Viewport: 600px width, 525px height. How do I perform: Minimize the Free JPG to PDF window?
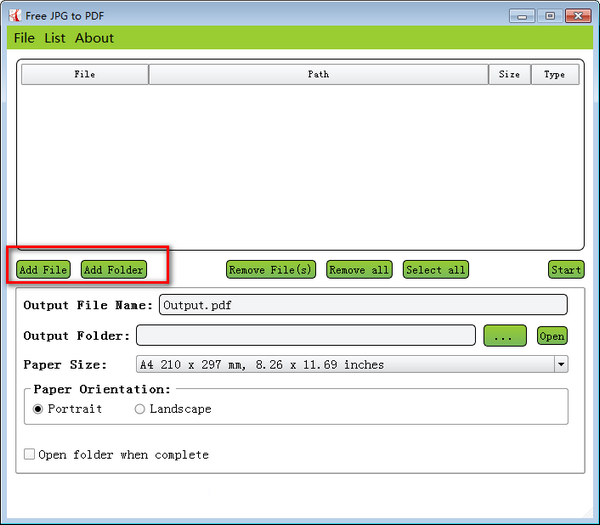point(522,16)
